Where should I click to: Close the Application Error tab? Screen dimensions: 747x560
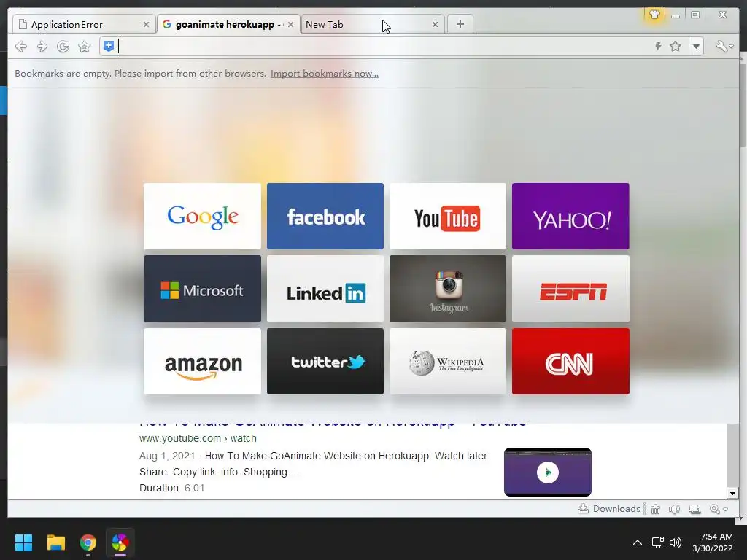146,24
